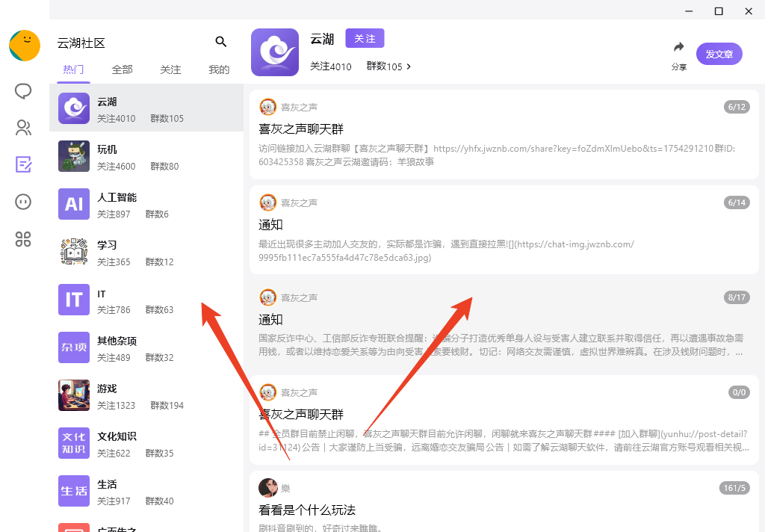Switch to the 关注 tab
Viewport: 765px width, 532px height.
(170, 69)
